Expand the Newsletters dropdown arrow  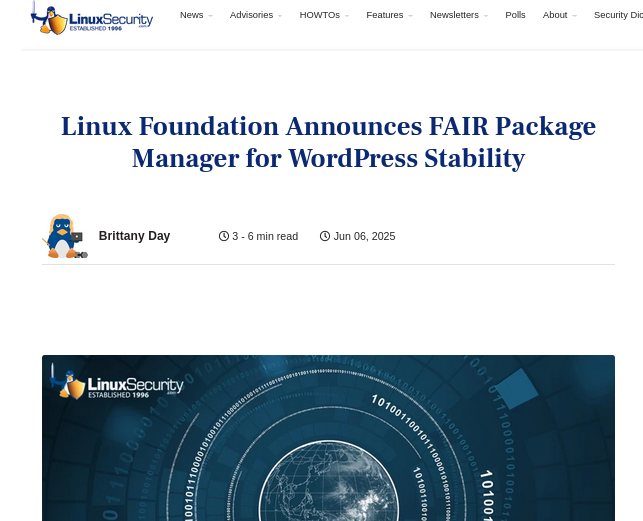pos(486,16)
